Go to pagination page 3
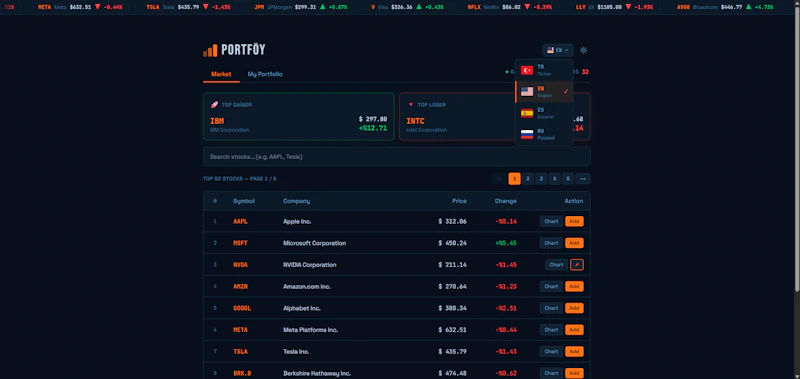Viewport: 800px width, 379px height. pos(541,179)
